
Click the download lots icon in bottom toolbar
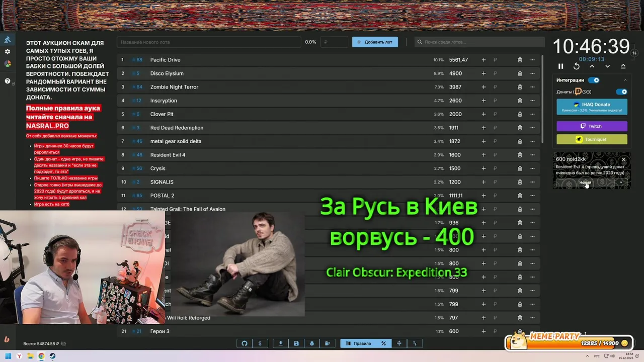coord(281,343)
